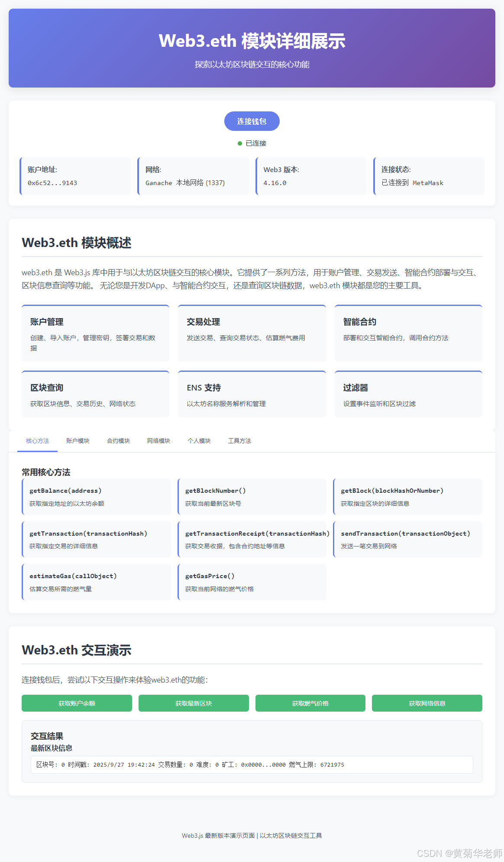Click the 获取燃气价格 button
Image resolution: width=504 pixels, height=862 pixels.
point(310,703)
